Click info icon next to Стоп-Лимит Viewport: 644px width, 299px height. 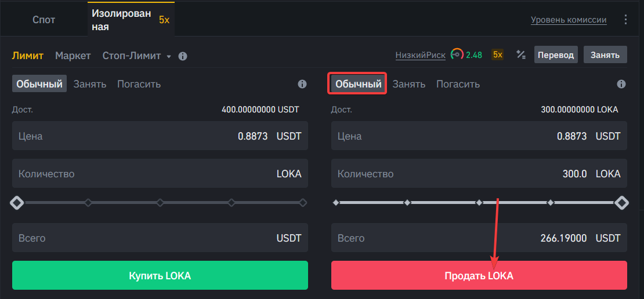(183, 56)
